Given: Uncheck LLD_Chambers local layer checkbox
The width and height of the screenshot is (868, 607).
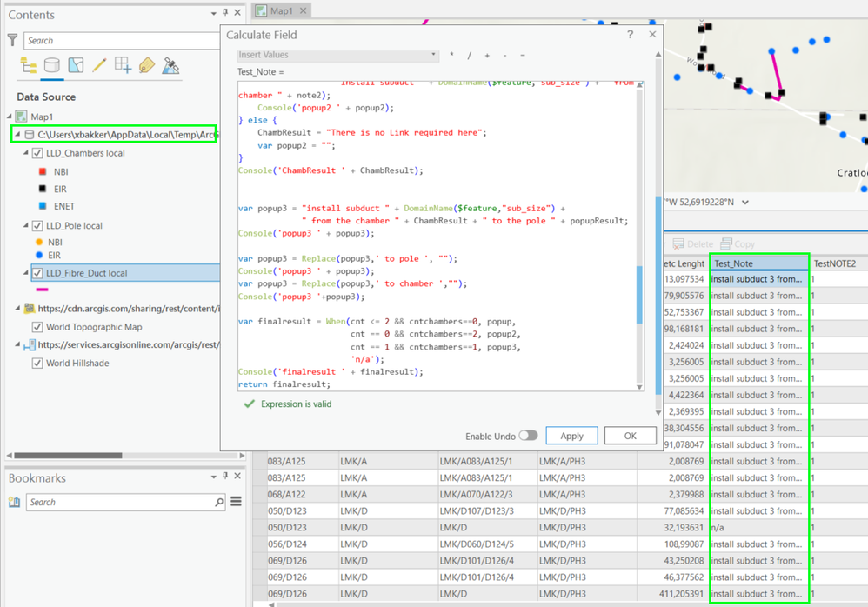Looking at the screenshot, I should click(37, 153).
